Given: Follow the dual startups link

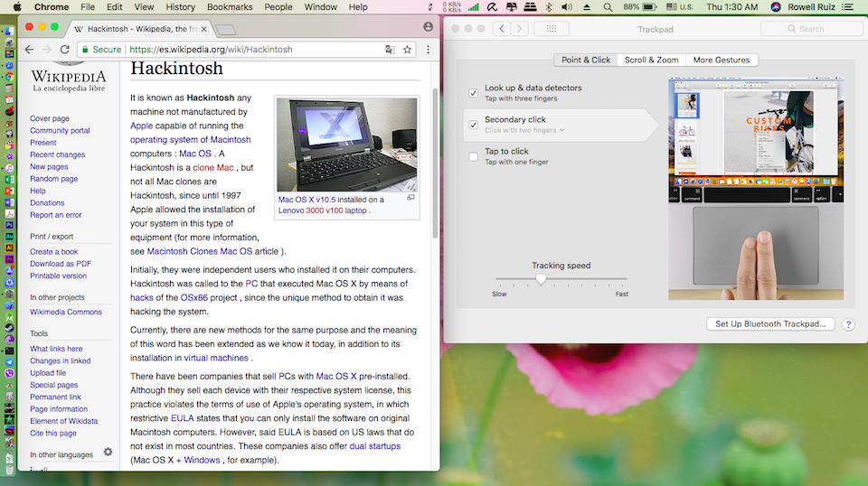Looking at the screenshot, I should click(x=374, y=445).
